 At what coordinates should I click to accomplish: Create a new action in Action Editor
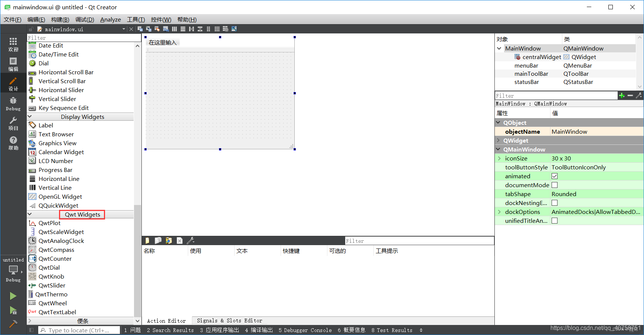point(147,240)
